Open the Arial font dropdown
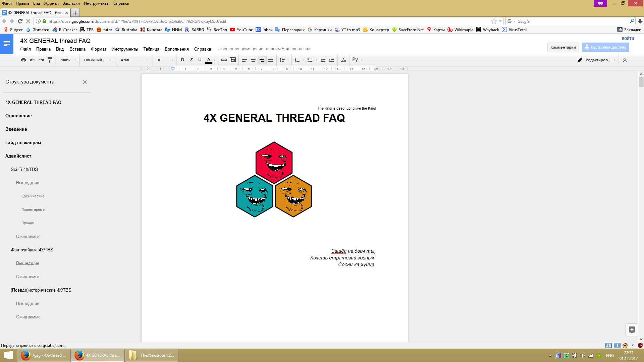Image resolution: width=644 pixels, height=362 pixels. [134, 60]
